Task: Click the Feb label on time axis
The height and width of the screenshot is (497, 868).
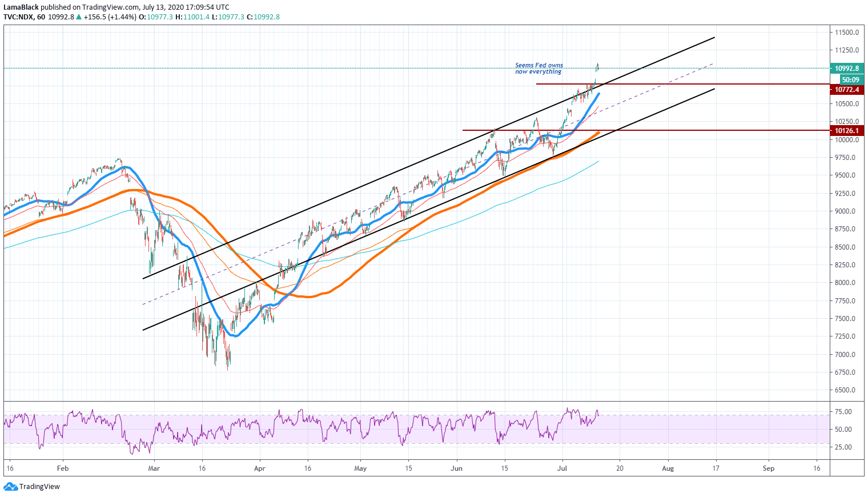Action: (63, 468)
